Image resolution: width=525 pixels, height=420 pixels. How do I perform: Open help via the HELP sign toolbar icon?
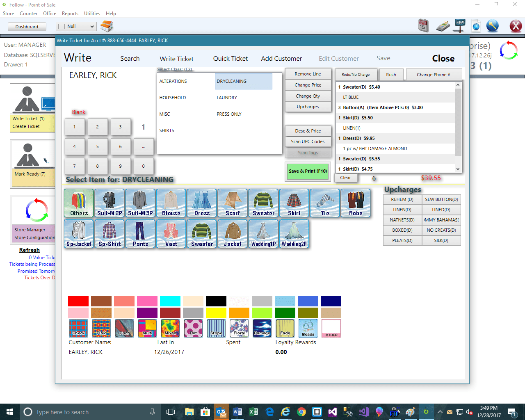(x=459, y=25)
